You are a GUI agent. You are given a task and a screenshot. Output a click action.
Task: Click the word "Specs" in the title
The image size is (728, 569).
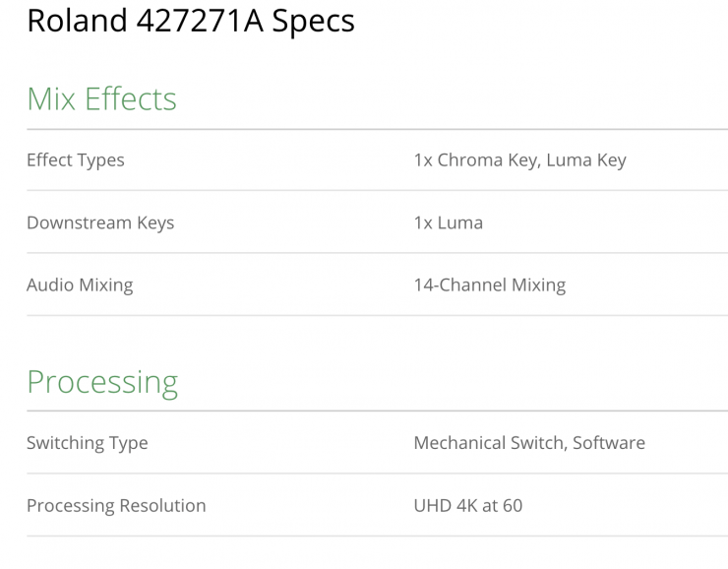pos(315,20)
